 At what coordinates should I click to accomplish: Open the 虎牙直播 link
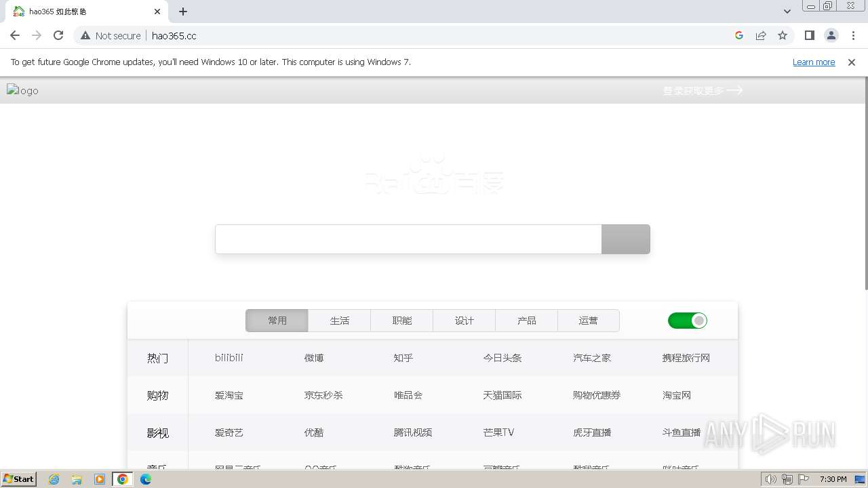pyautogui.click(x=592, y=432)
